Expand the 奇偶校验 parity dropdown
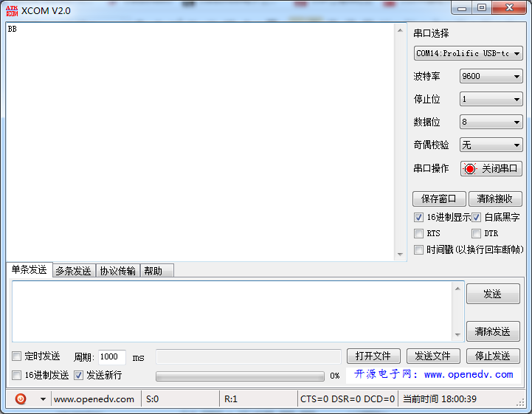 (x=491, y=145)
